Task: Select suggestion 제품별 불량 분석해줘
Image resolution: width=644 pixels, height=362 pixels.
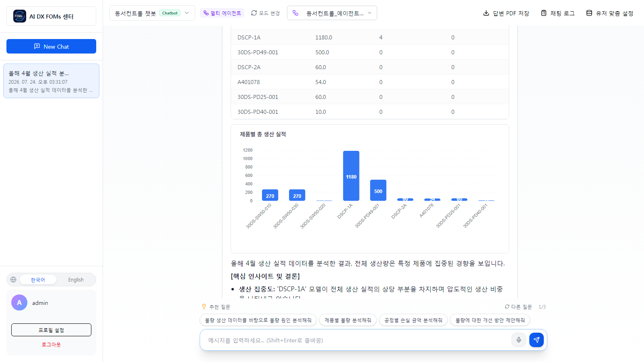Action: click(348, 320)
